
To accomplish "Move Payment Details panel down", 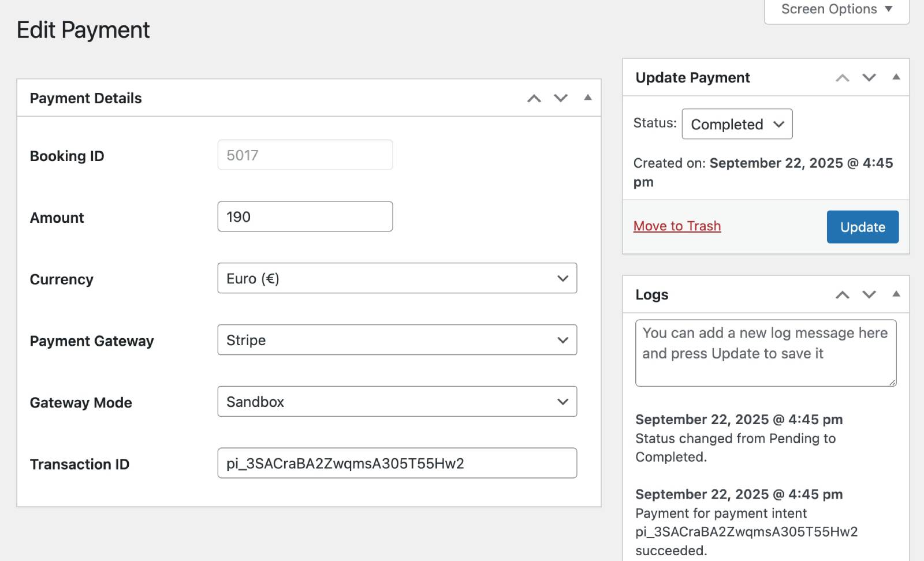I will click(561, 98).
